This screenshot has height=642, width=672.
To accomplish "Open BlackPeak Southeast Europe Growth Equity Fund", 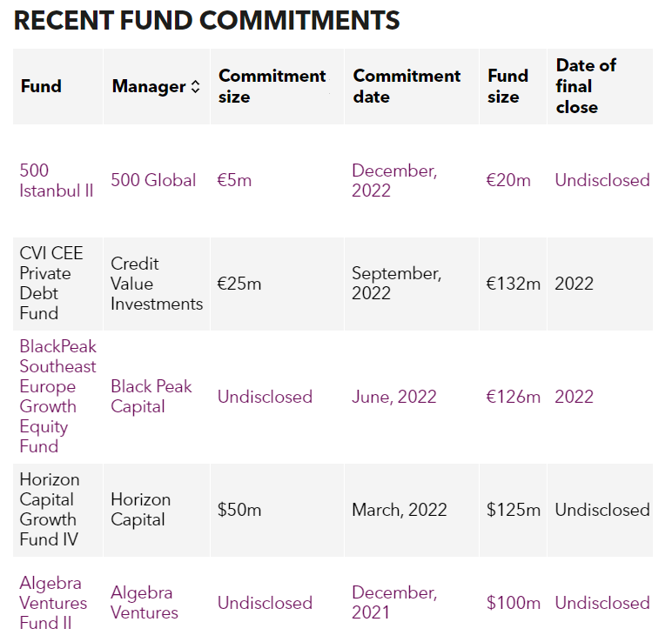I will (x=57, y=397).
